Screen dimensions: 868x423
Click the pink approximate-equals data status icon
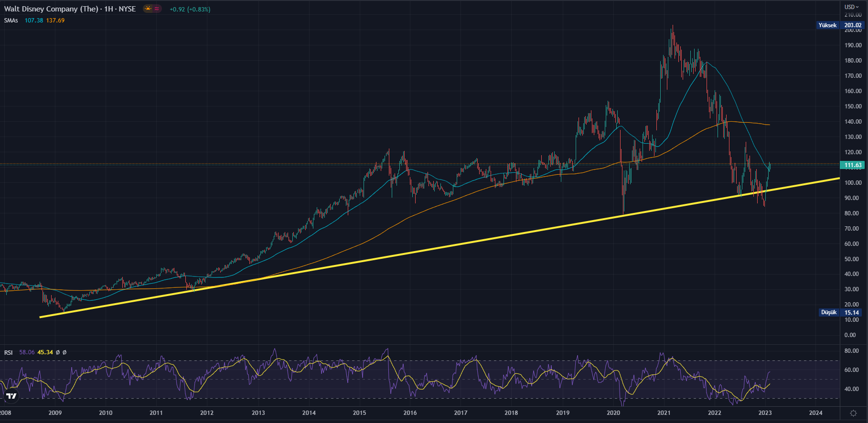pos(157,9)
